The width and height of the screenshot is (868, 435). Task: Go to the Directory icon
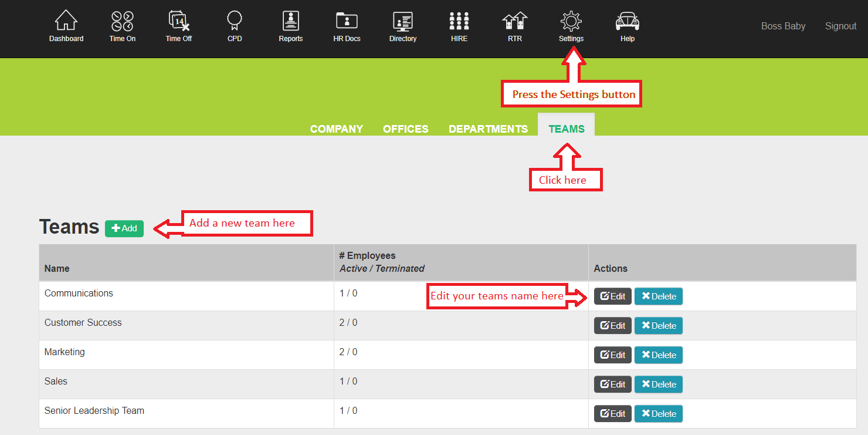point(402,22)
